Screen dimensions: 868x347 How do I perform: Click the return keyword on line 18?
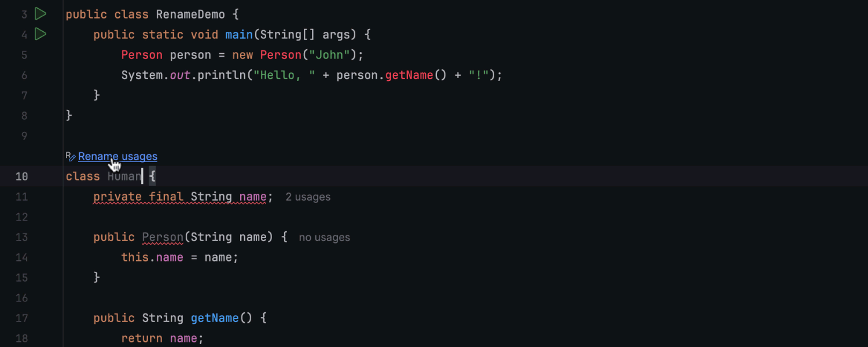pyautogui.click(x=142, y=338)
